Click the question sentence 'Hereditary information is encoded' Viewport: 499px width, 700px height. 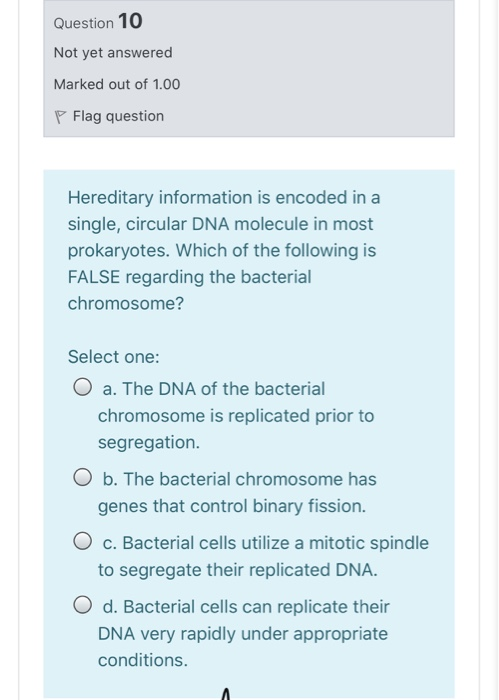(224, 197)
